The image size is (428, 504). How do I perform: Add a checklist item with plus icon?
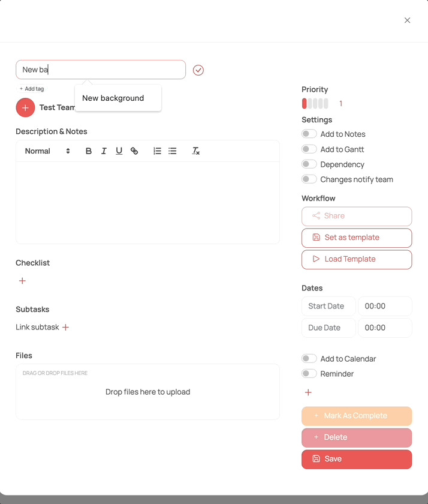click(22, 281)
